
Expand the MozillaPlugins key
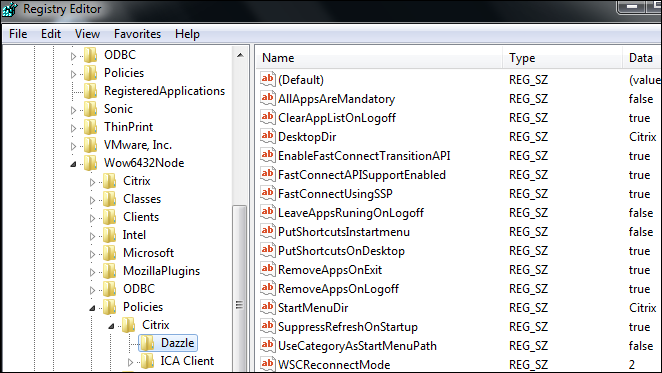(92, 272)
